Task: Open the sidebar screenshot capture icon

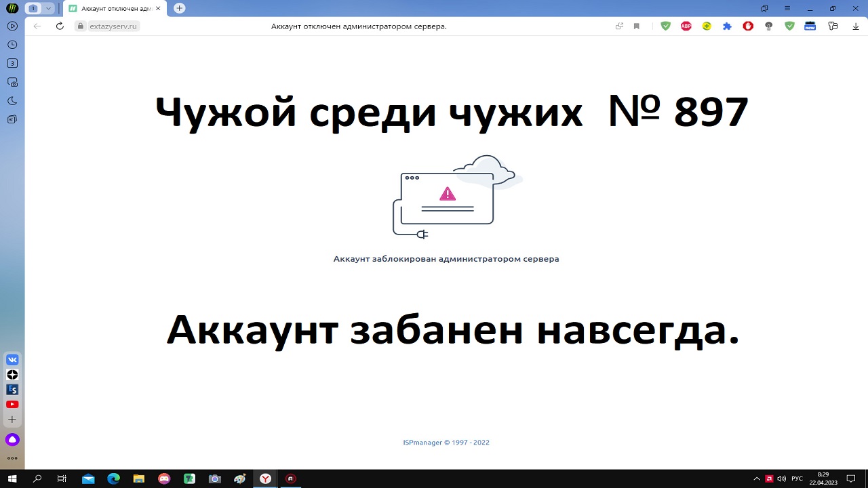Action: point(12,82)
